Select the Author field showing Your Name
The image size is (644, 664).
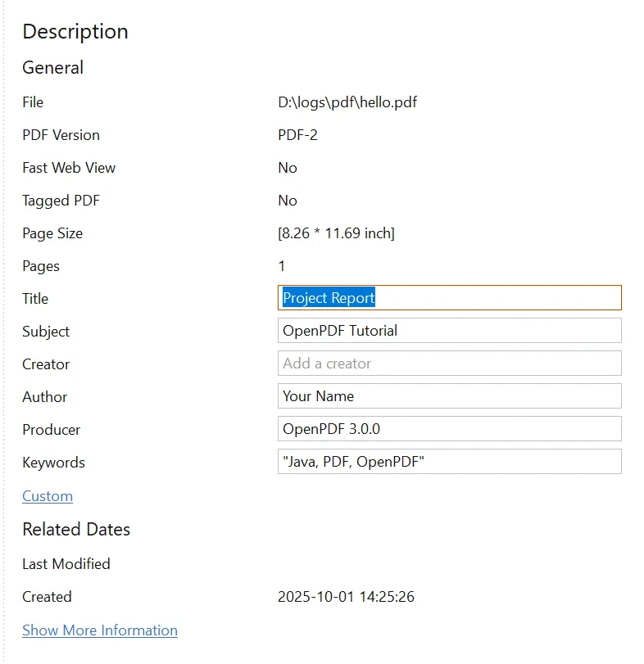coord(449,396)
